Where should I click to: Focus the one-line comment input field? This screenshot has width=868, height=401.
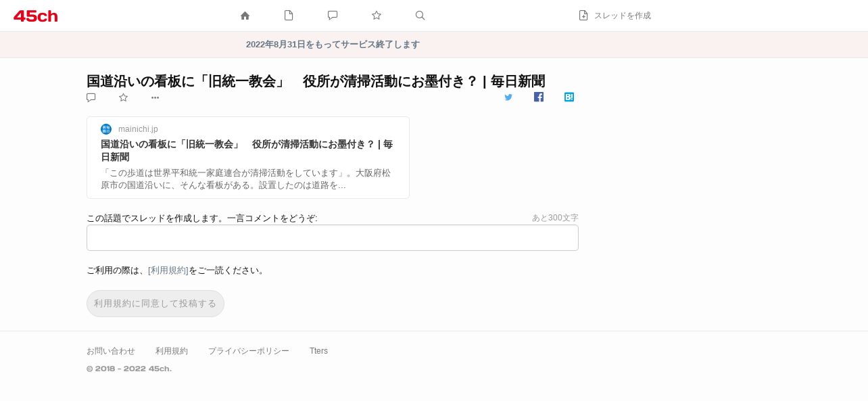[333, 237]
